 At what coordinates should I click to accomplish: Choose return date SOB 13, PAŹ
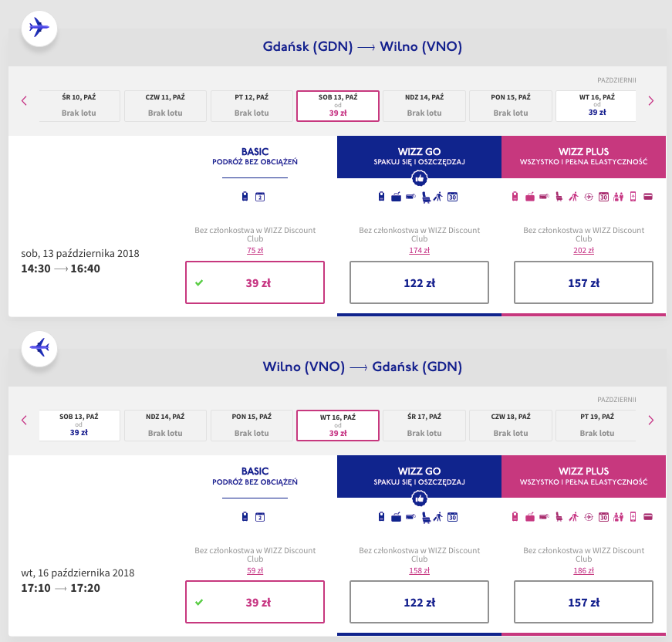79,425
